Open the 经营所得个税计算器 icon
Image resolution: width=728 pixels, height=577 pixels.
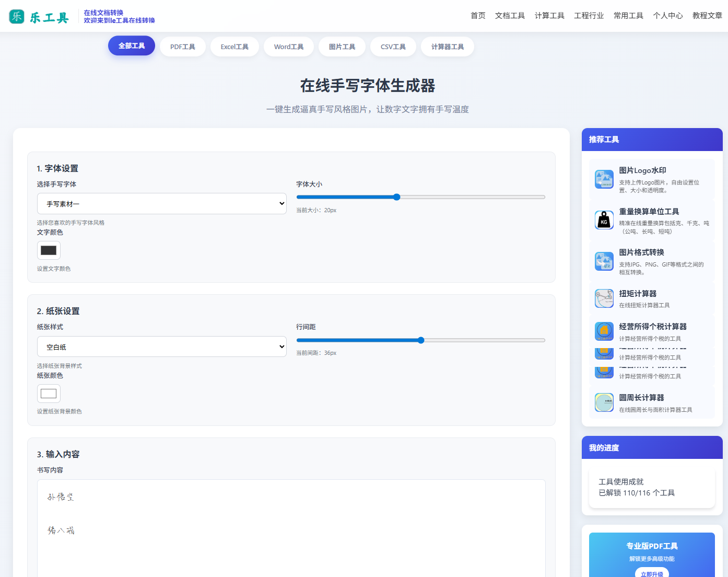click(604, 331)
